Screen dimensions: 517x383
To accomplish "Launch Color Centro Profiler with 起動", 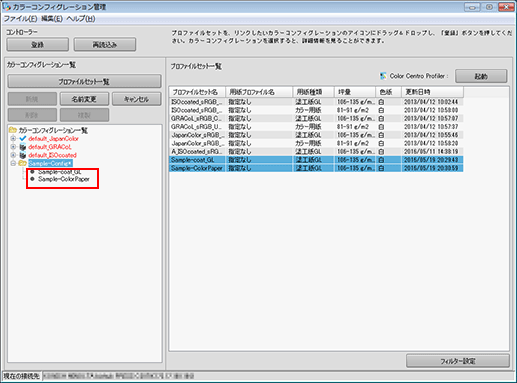I will pos(481,76).
